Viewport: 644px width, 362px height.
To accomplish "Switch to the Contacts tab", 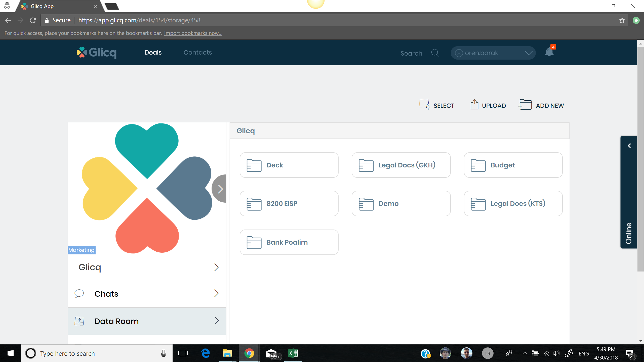I will (197, 53).
